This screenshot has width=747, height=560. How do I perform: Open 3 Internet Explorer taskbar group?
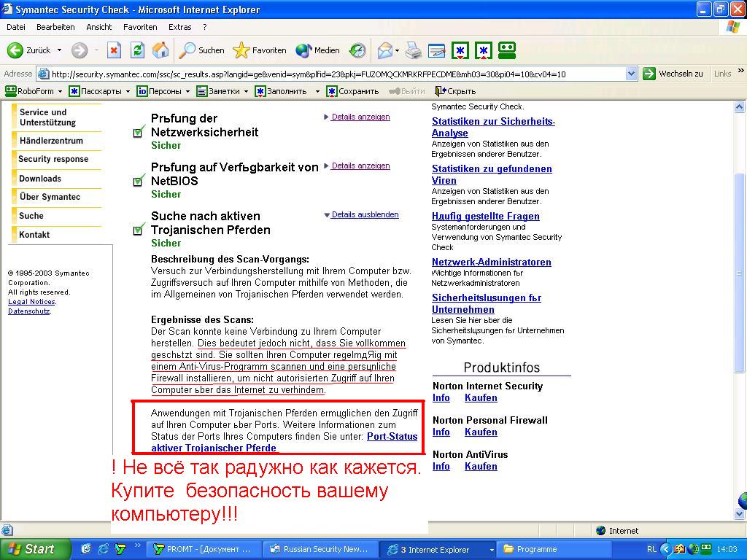coord(438,549)
